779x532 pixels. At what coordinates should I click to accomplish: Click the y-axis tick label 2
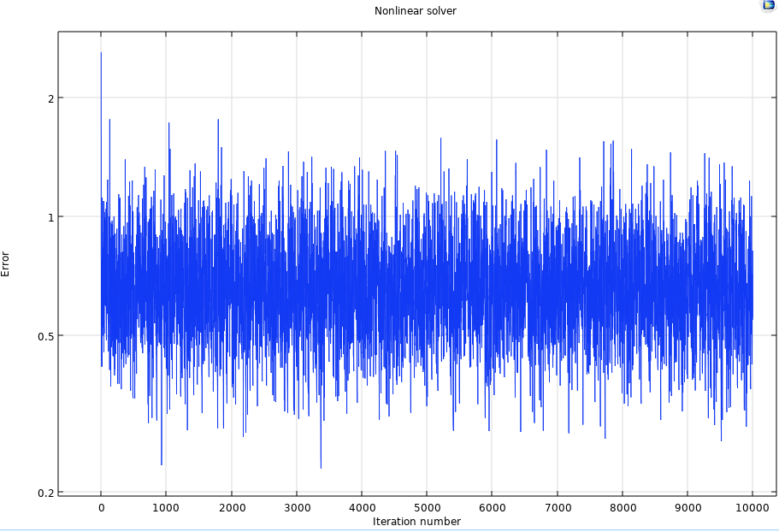50,98
